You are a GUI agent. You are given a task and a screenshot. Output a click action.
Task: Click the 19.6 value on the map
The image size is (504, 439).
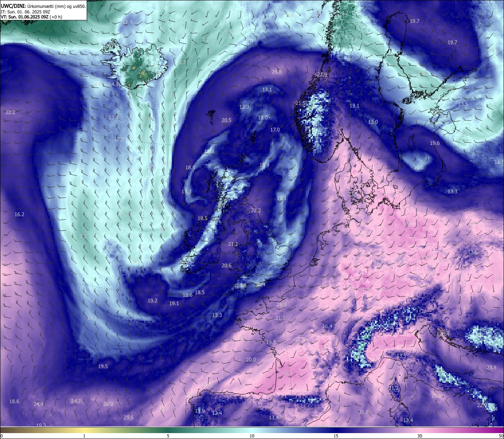(435, 143)
